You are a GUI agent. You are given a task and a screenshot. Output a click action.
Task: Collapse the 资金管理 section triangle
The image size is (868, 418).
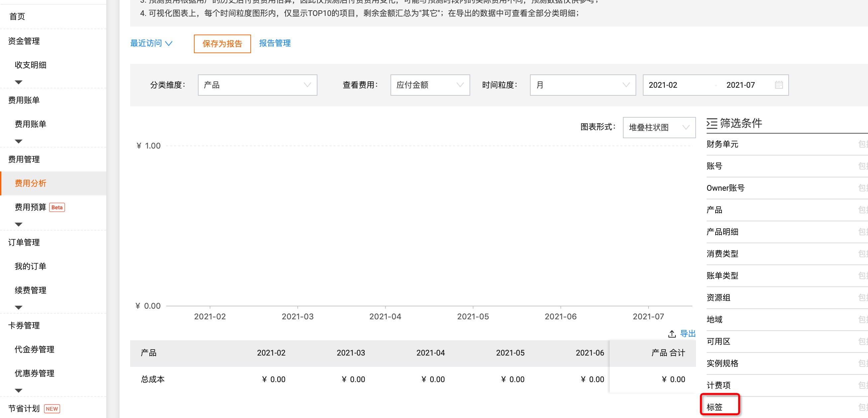(19, 82)
